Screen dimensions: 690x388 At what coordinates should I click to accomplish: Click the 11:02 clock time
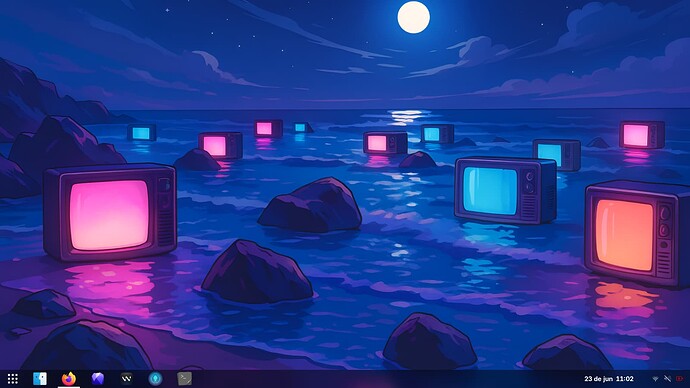[x=625, y=379]
